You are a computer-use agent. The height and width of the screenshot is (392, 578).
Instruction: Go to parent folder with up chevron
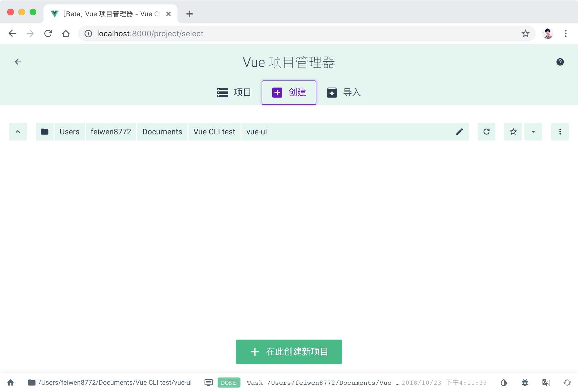pos(18,132)
